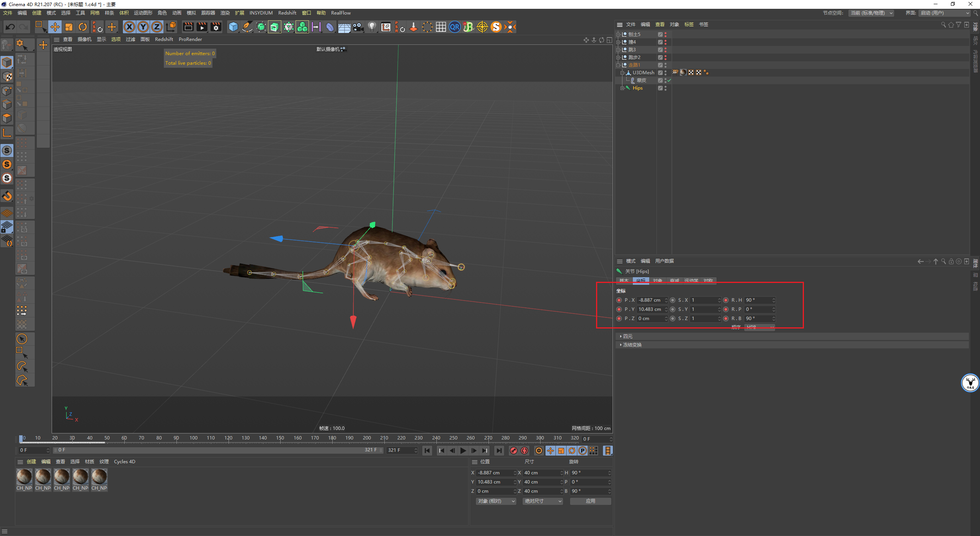Toggle the Z axis lock
Image resolution: width=980 pixels, height=536 pixels.
click(157, 27)
